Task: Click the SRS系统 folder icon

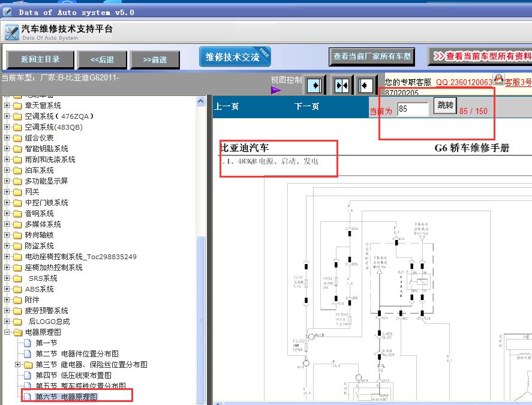Action: (17, 278)
